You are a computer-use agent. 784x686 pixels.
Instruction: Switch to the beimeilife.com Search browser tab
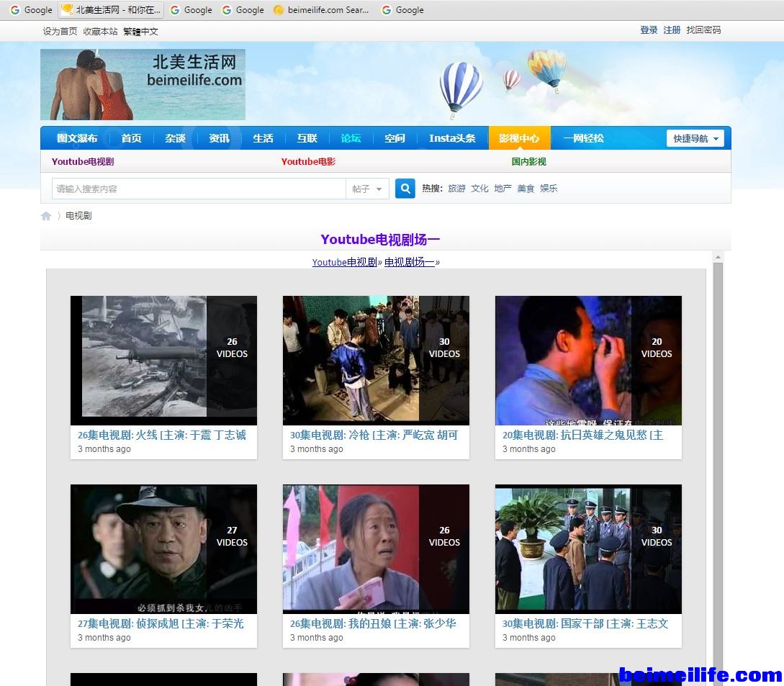coord(321,10)
